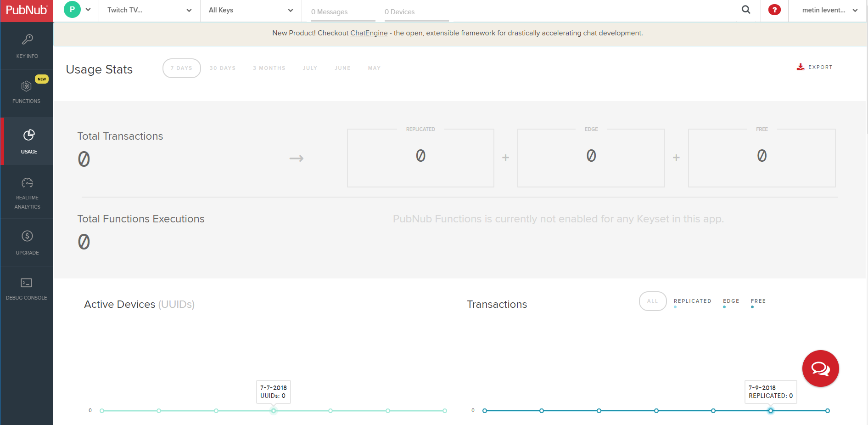The height and width of the screenshot is (425, 868).
Task: Open the Twitch TV app dropdown
Action: 150,10
